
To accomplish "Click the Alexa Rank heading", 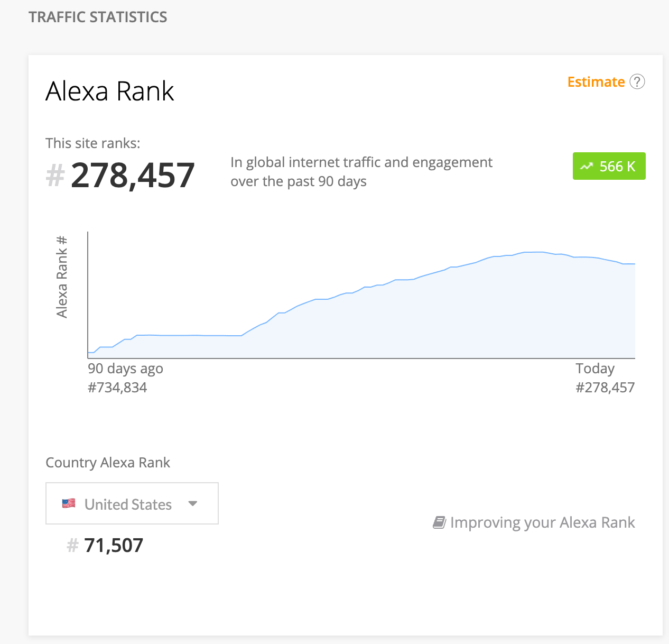I will click(110, 91).
